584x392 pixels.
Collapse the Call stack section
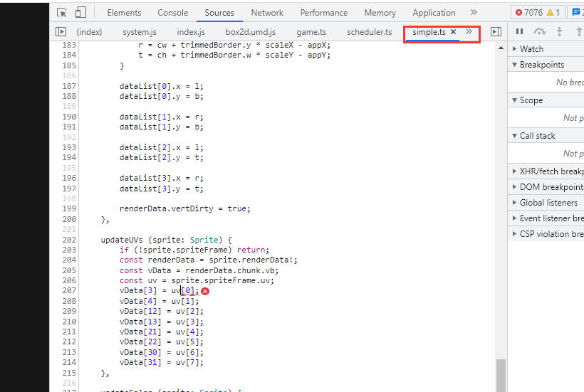point(546,136)
